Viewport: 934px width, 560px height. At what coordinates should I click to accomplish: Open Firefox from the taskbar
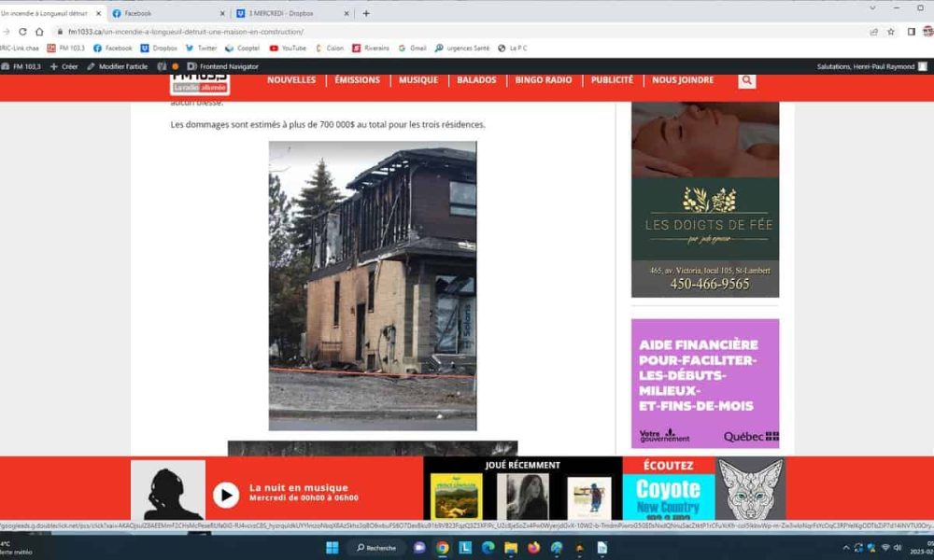tap(534, 548)
